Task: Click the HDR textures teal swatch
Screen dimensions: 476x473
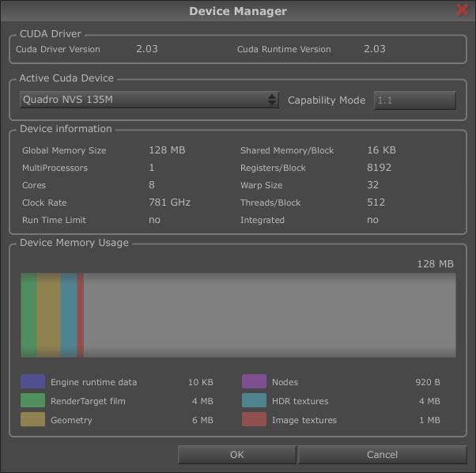Action: [254, 401]
